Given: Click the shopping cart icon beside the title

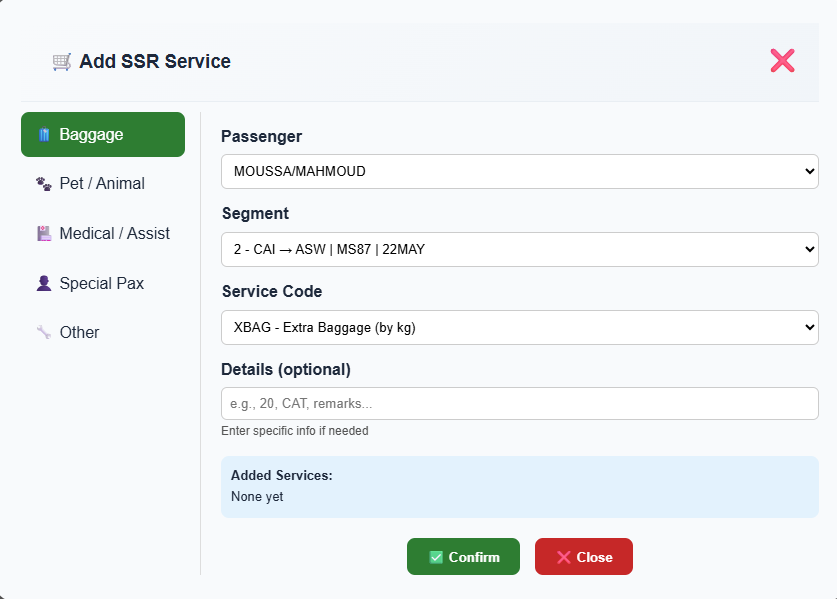Looking at the screenshot, I should 62,62.
